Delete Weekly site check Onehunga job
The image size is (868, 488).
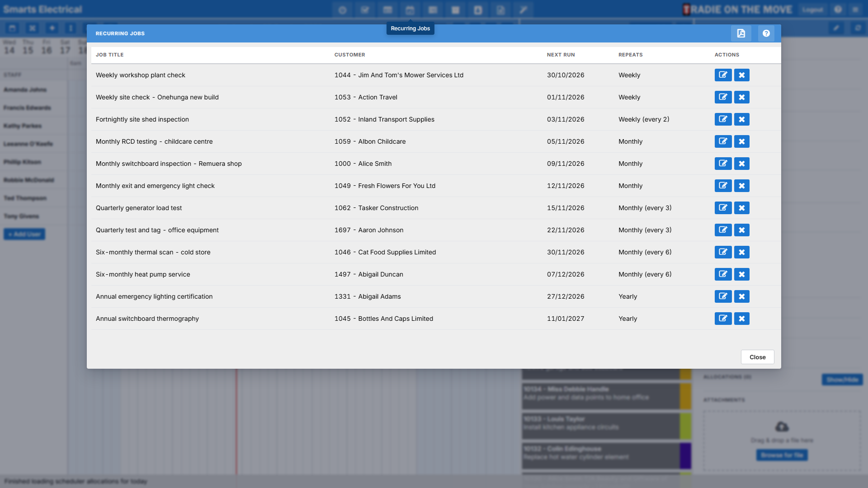742,97
